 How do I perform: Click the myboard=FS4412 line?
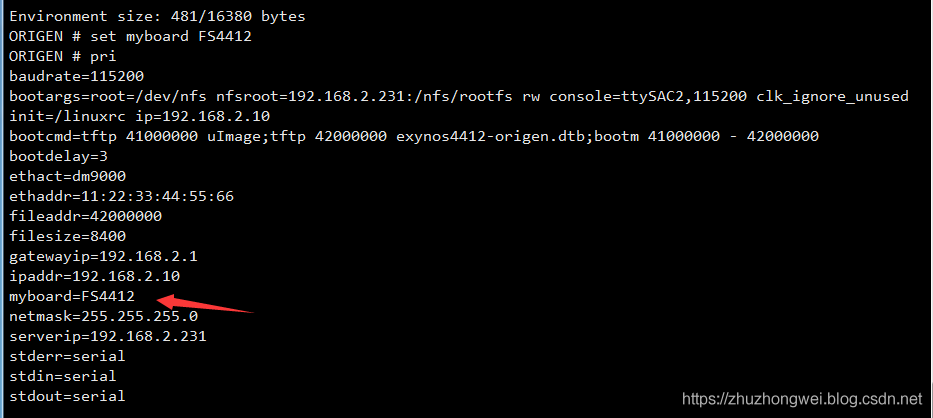[x=72, y=297]
